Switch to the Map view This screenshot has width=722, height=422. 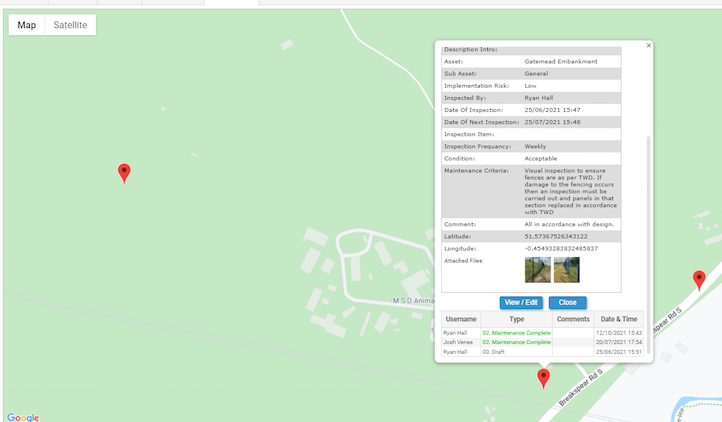tap(27, 25)
